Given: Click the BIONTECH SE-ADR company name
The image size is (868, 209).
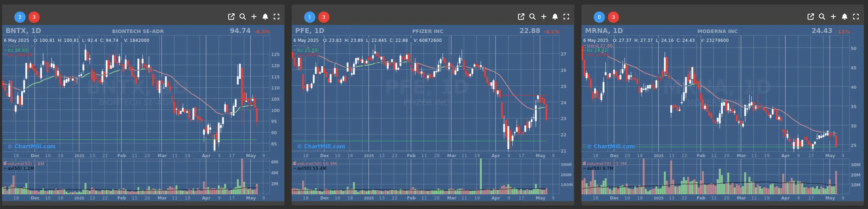Looking at the screenshot, I should point(138,31).
